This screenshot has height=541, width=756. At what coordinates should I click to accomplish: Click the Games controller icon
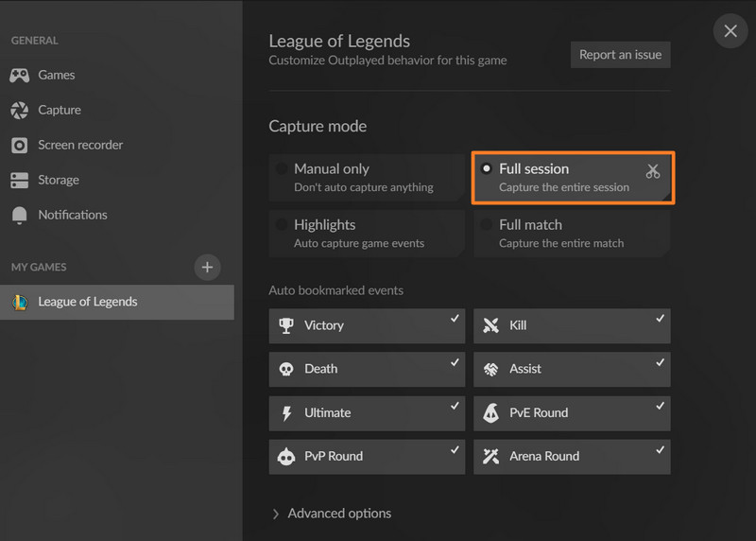(20, 76)
